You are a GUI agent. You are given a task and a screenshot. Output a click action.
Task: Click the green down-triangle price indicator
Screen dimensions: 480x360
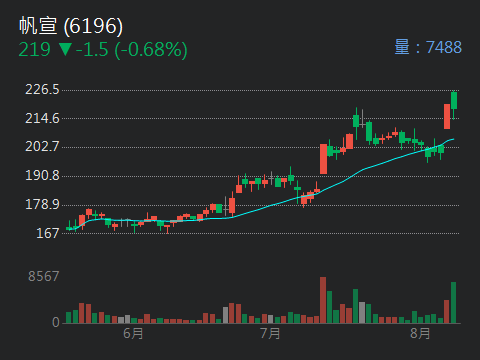[x=65, y=49]
